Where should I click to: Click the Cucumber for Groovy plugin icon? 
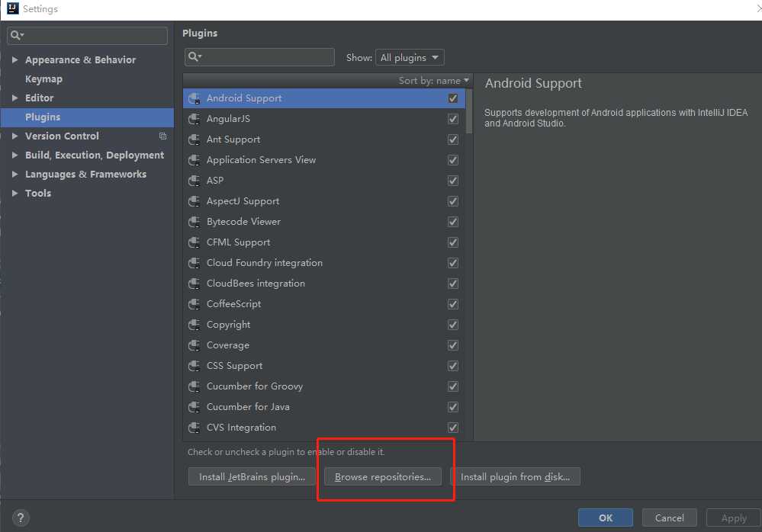tap(194, 386)
